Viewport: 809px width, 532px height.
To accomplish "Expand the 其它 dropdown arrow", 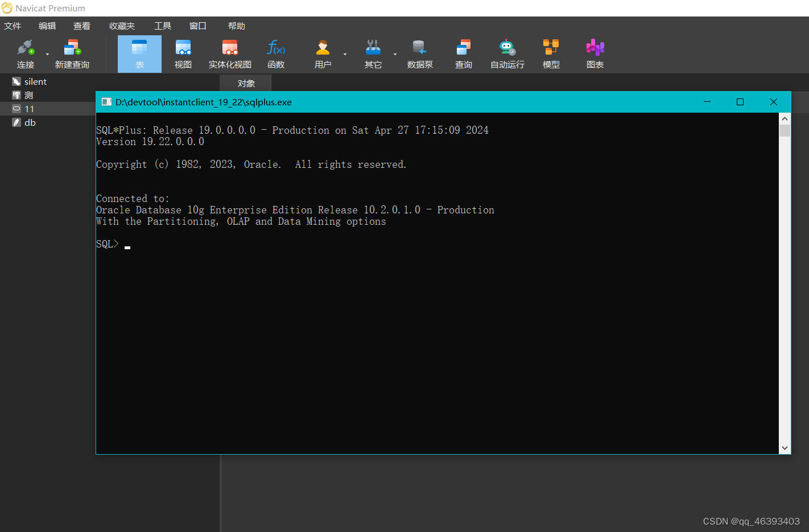I will 395,54.
